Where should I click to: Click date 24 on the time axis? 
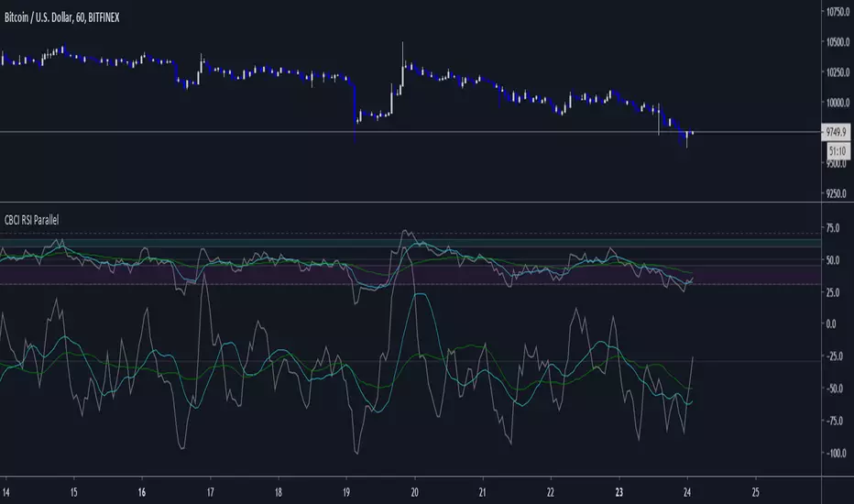click(x=687, y=493)
